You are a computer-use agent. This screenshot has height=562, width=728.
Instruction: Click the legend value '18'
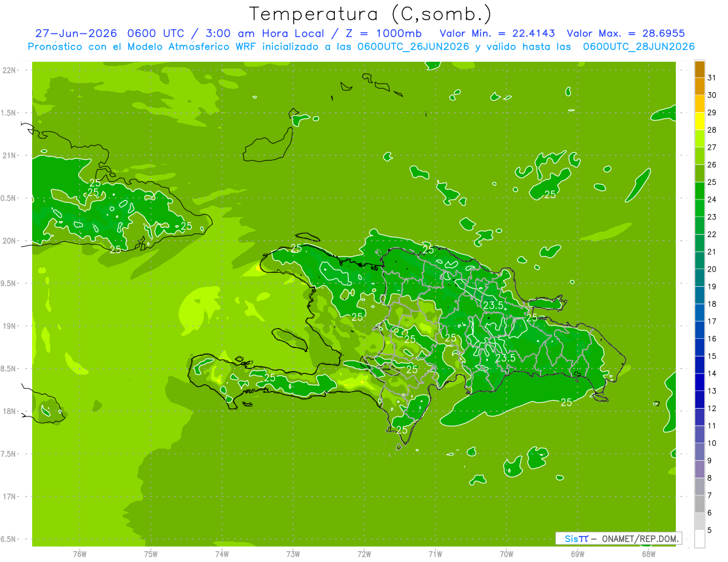coord(712,304)
